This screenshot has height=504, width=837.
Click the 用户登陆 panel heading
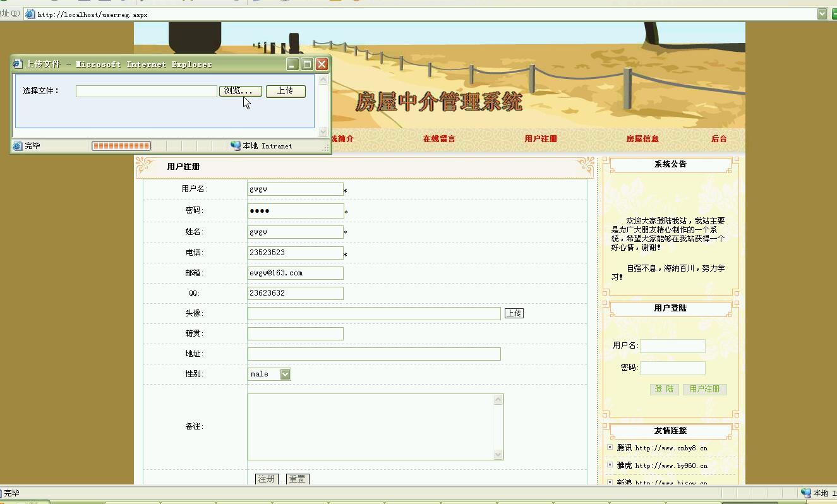point(670,308)
